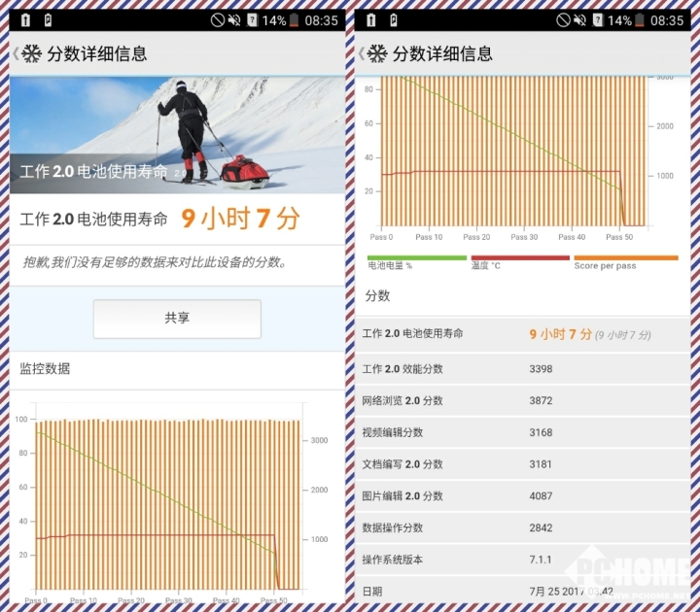Tap the snowflake PCMark logo in left header
The height and width of the screenshot is (612, 700).
[32, 54]
